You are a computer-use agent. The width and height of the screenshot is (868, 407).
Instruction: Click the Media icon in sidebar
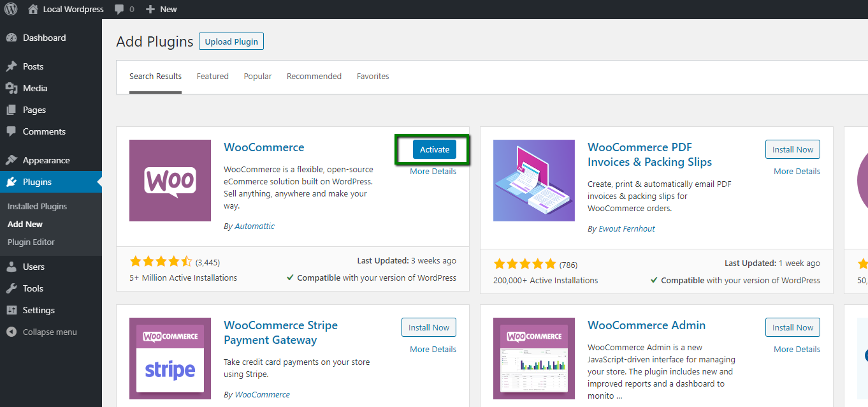click(11, 88)
